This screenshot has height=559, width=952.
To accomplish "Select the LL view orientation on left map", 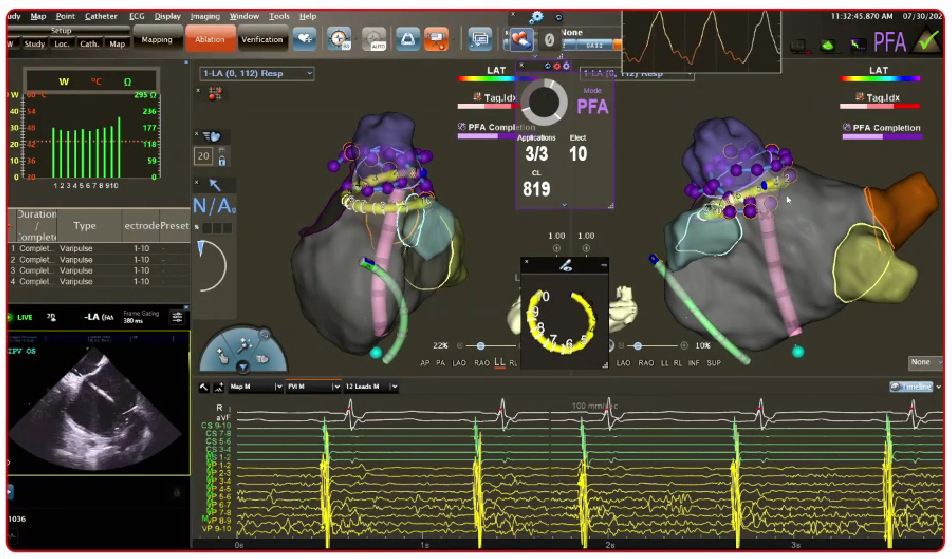I will tap(499, 363).
